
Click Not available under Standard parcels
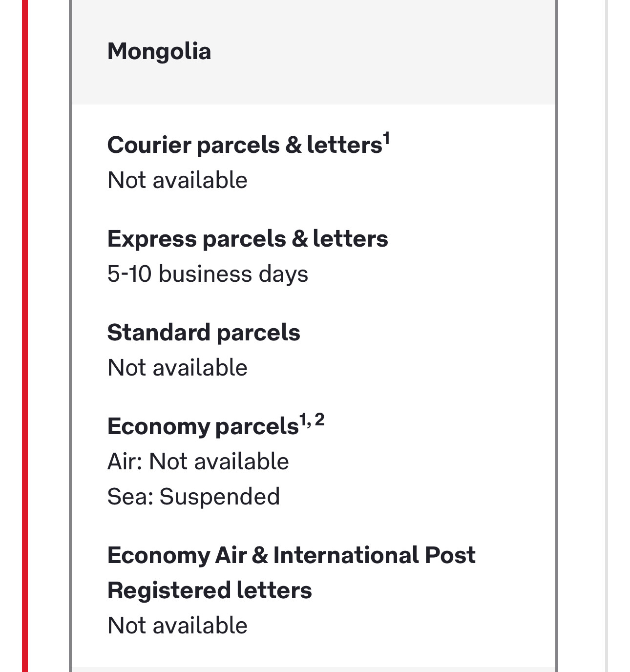click(177, 368)
